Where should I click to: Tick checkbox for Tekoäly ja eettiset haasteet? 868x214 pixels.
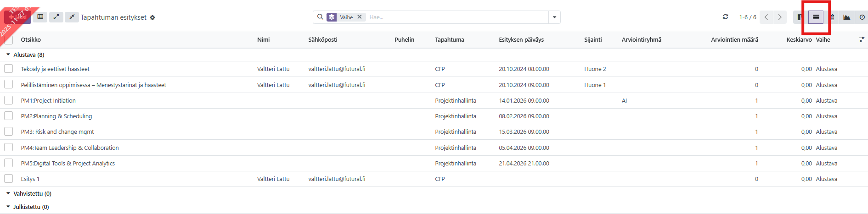click(x=9, y=69)
